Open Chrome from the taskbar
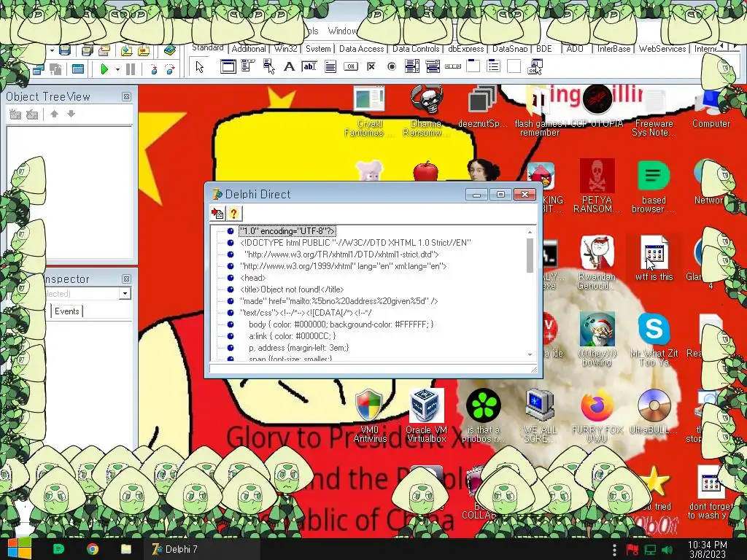The image size is (747, 560). 93,549
